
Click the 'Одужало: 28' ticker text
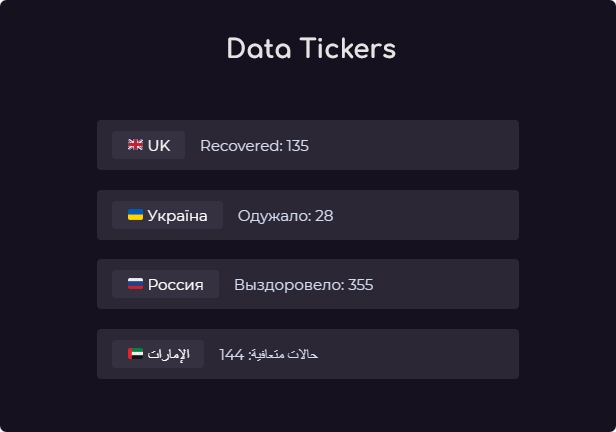point(285,216)
